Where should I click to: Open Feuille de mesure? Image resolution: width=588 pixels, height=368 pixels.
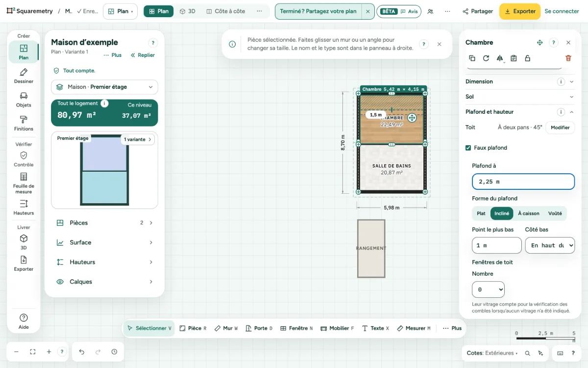coord(24,183)
